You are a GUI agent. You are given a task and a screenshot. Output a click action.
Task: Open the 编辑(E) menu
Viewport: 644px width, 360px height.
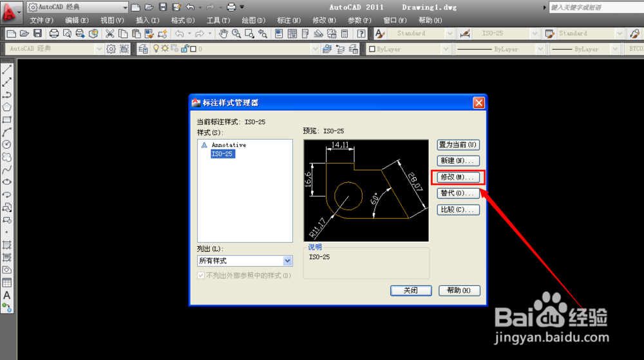77,20
